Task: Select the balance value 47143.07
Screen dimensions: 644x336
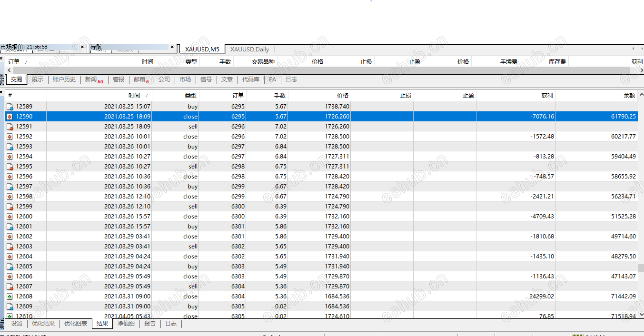Action: point(623,277)
